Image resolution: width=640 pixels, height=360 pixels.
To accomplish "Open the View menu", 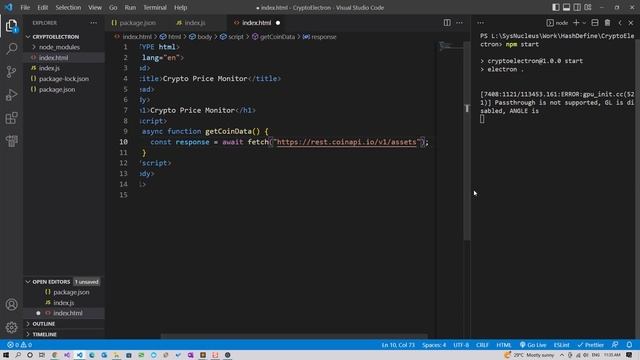I will [95, 7].
